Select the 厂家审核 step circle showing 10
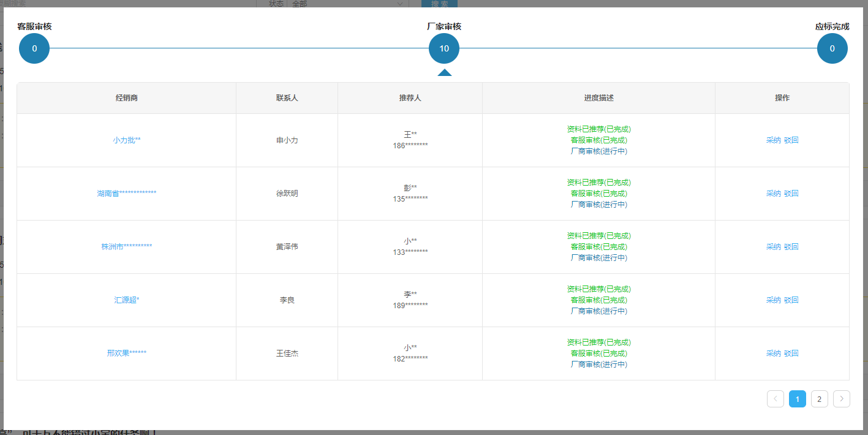This screenshot has width=868, height=435. tap(444, 49)
